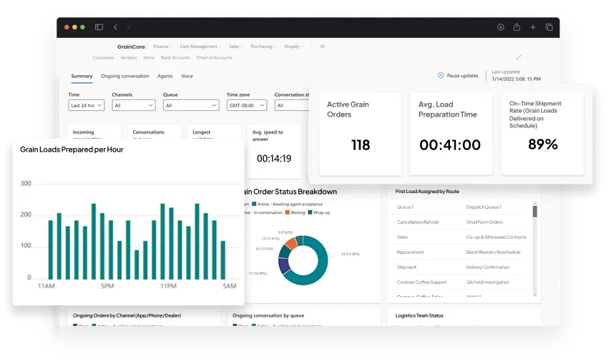
Task: Open the Bank Accounts link
Action: (x=175, y=57)
